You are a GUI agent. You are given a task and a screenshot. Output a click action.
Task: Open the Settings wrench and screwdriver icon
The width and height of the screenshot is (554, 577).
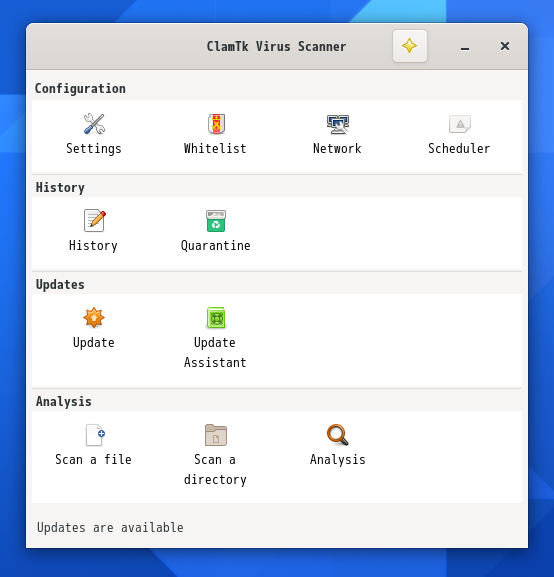(94, 124)
